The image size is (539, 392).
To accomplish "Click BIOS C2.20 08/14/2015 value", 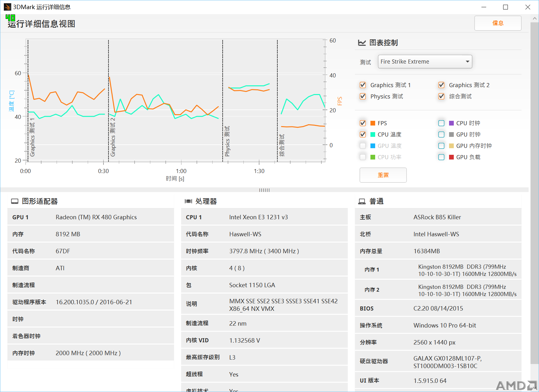I will pos(438,309).
